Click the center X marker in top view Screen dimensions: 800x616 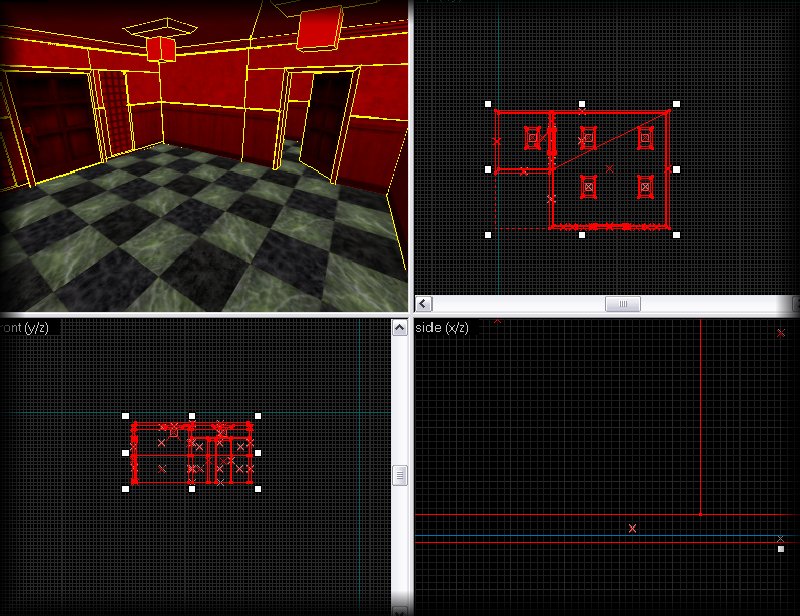click(610, 168)
